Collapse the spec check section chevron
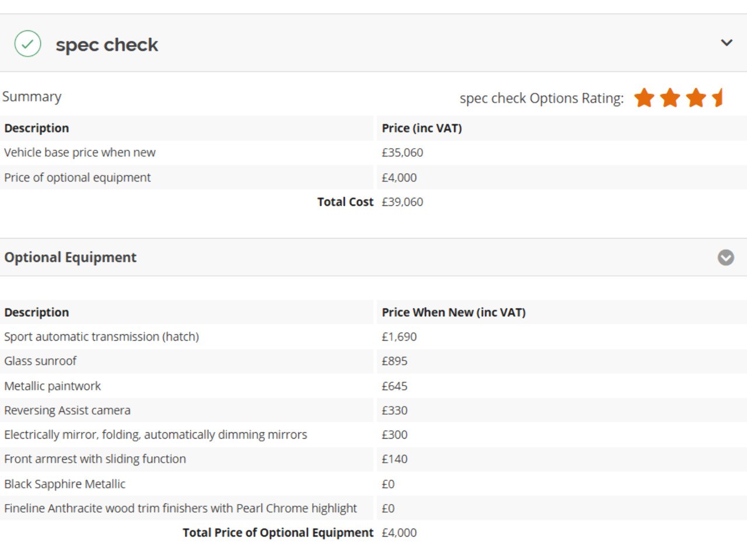747x560 pixels. [x=727, y=43]
